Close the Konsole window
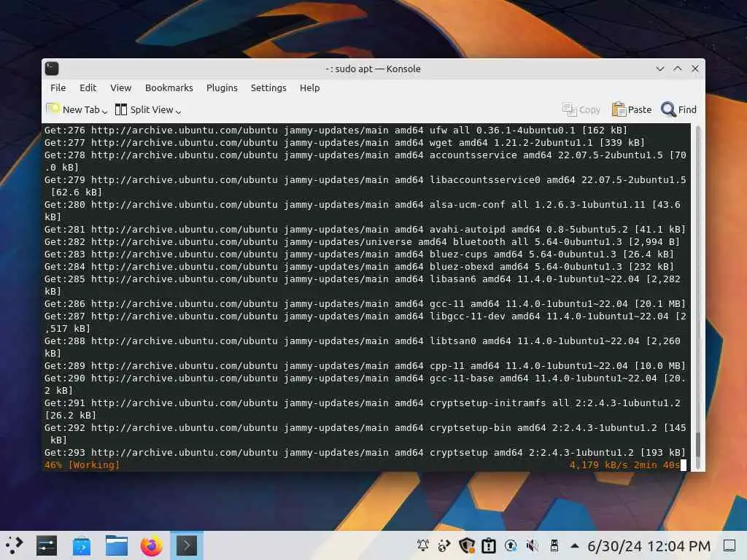This screenshot has height=560, width=747. [x=695, y=69]
